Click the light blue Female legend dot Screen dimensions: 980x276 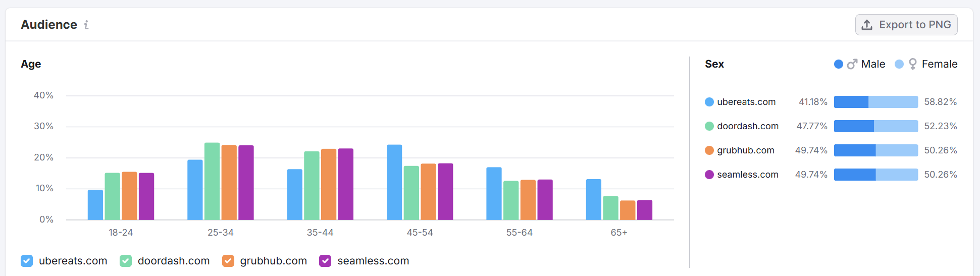899,64
